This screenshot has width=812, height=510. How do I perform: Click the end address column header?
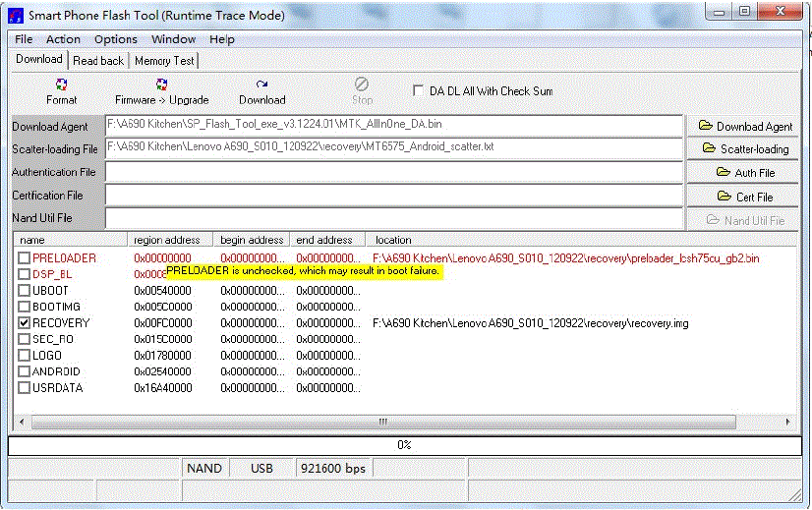pos(327,240)
